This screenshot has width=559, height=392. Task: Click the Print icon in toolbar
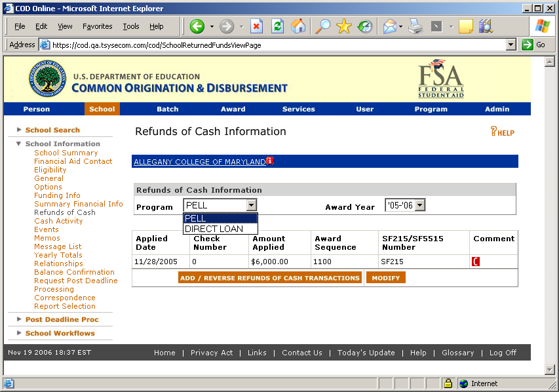tap(415, 26)
